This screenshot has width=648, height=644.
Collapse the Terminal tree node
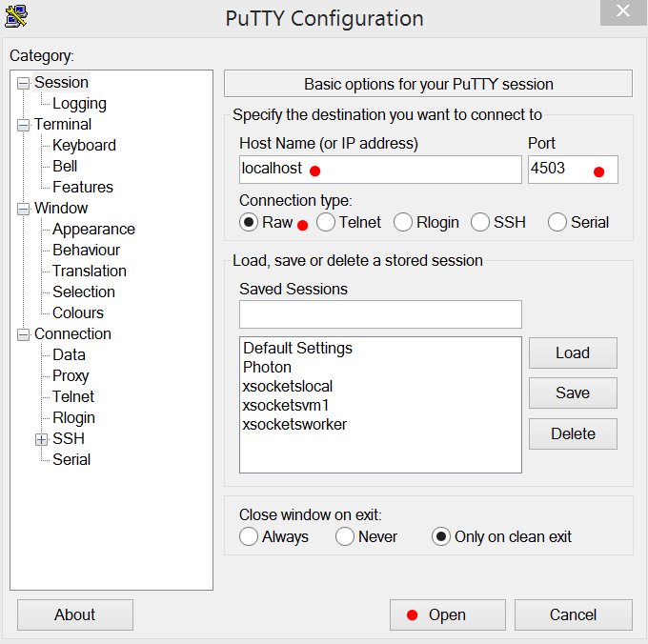click(x=24, y=125)
